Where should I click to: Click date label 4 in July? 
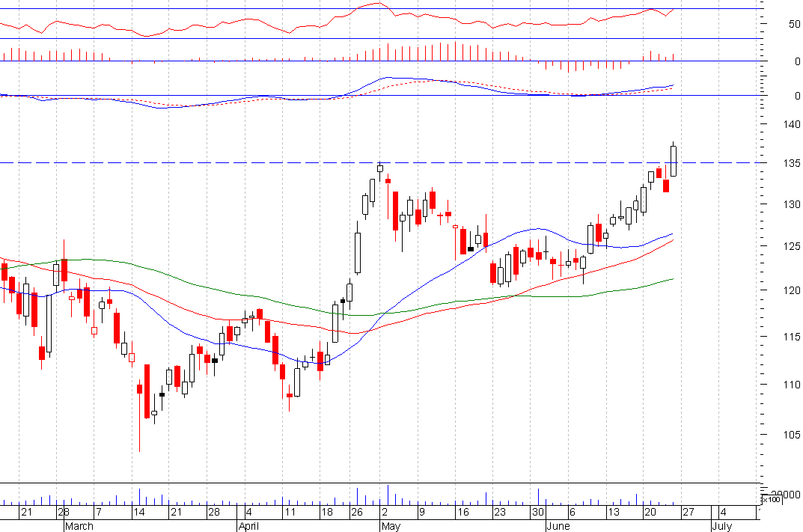[723, 512]
